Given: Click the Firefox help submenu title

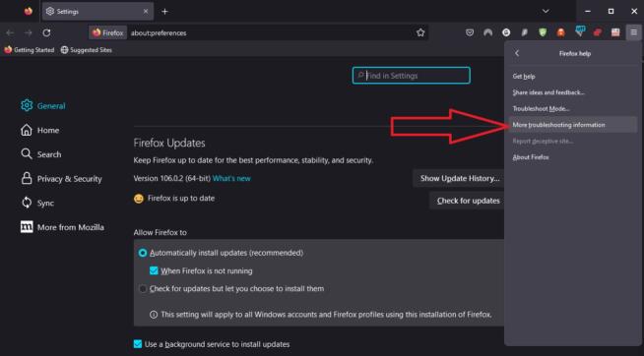Looking at the screenshot, I should point(575,53).
